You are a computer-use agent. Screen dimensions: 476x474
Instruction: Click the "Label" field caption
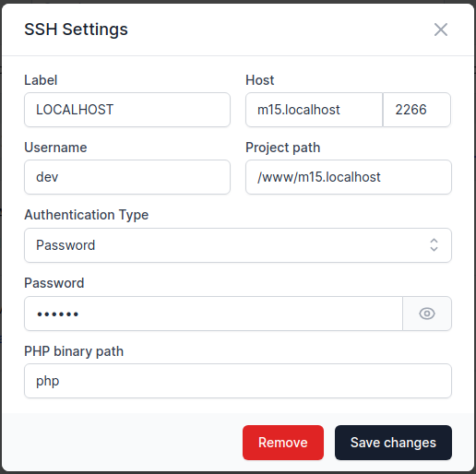[x=41, y=80]
